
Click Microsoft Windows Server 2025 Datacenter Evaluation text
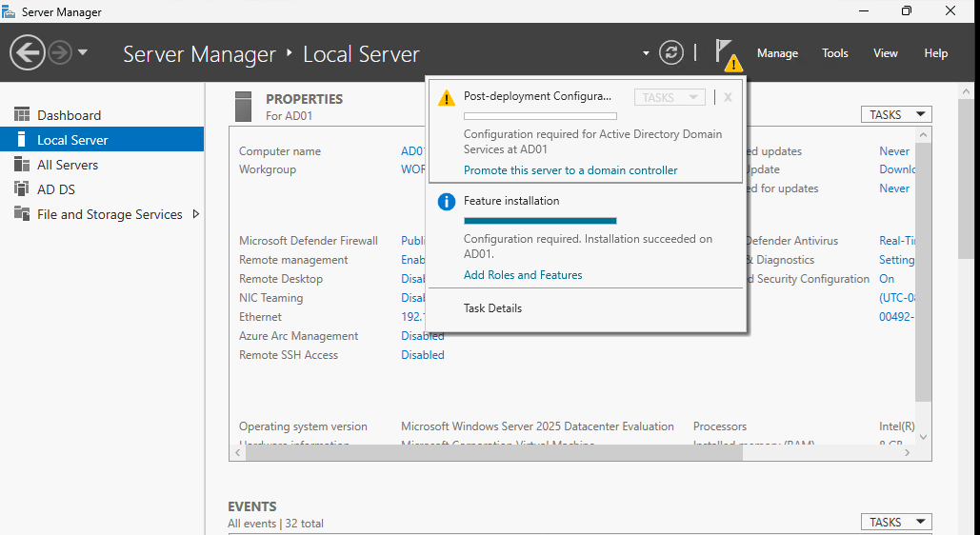point(537,426)
